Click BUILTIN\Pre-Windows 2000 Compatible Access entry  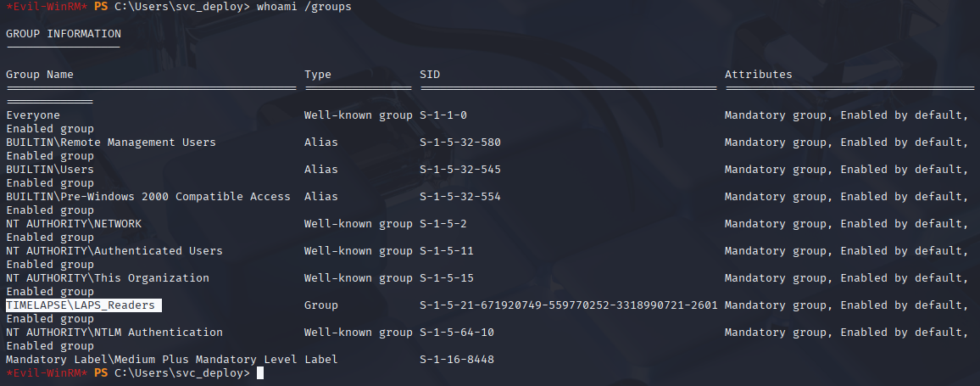(x=148, y=197)
